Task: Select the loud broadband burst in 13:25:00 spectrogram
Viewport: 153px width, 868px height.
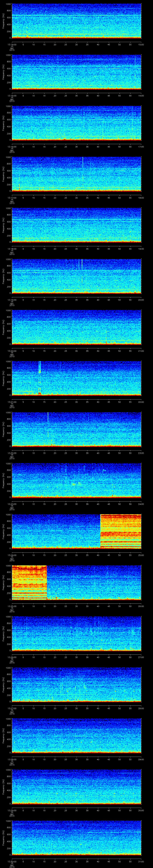Action: click(29, 582)
